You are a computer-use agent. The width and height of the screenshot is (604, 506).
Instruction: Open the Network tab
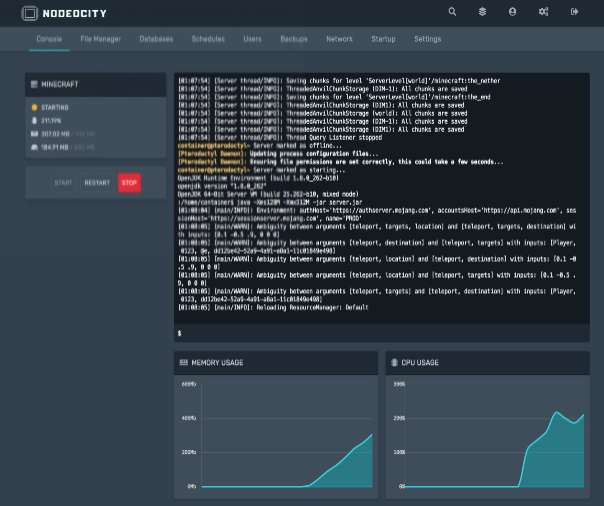(x=339, y=39)
